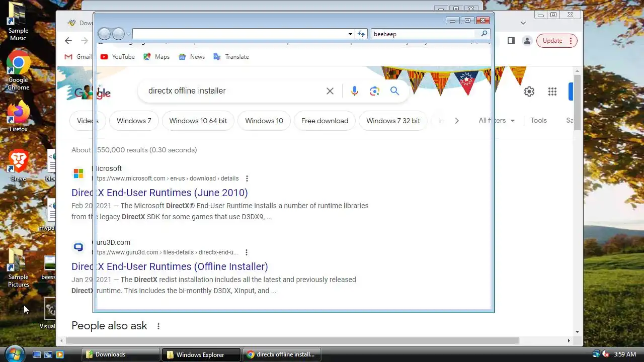This screenshot has height=362, width=644.
Task: Open Google Chrome desktop shortcut
Action: 18,70
